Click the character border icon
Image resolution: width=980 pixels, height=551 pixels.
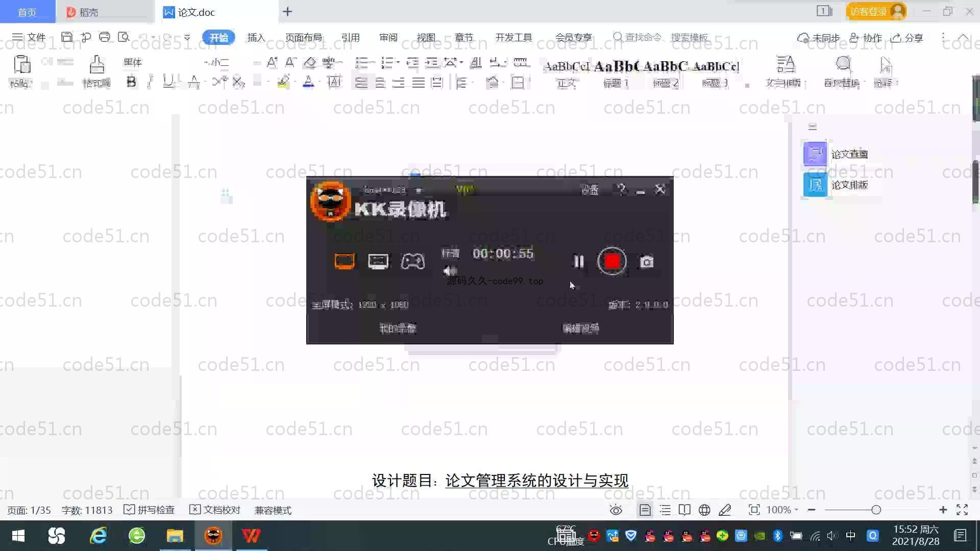(334, 82)
